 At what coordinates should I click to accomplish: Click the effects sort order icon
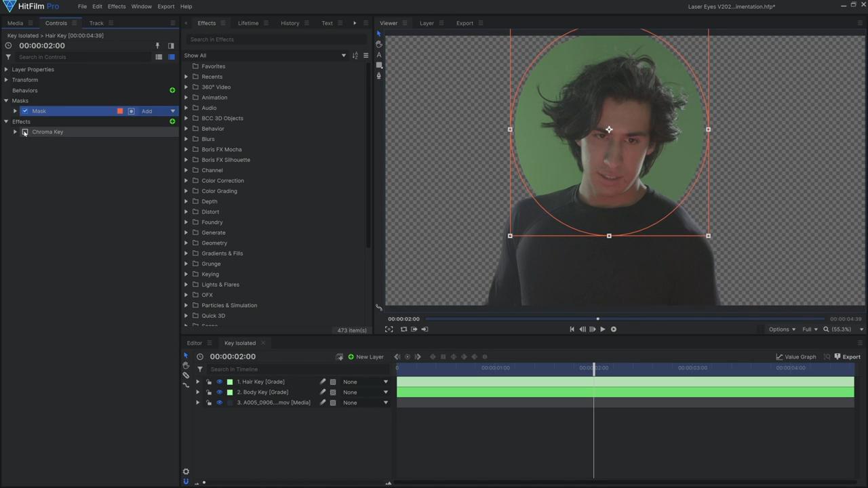[x=355, y=56]
